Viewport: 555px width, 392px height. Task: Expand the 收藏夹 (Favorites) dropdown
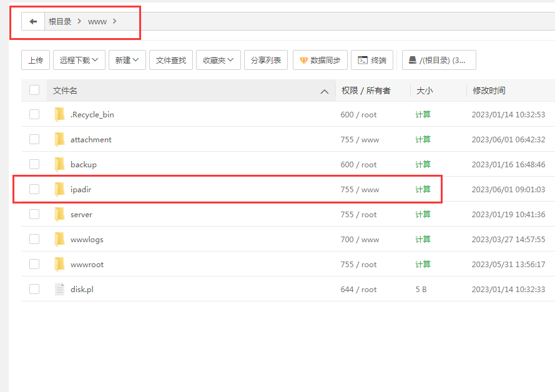point(218,60)
